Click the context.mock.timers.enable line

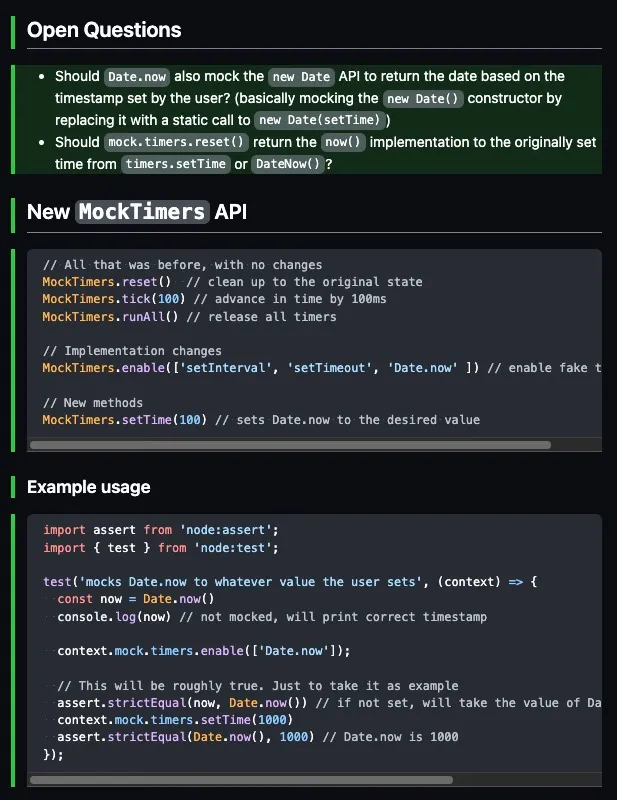tap(204, 651)
